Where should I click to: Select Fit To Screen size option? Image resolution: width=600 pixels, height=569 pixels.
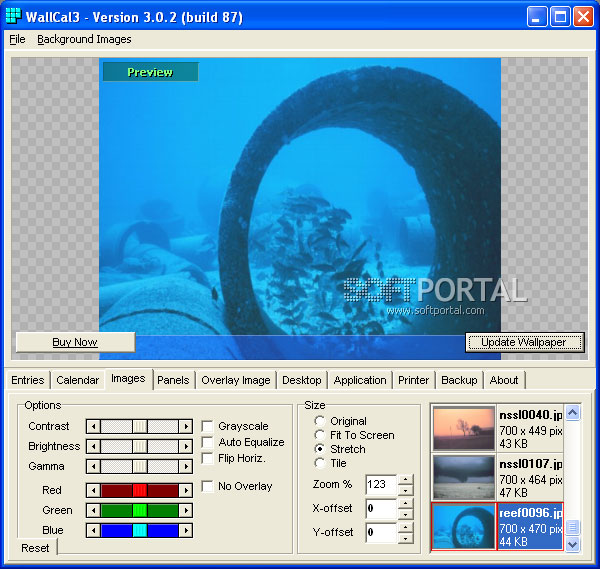point(320,435)
